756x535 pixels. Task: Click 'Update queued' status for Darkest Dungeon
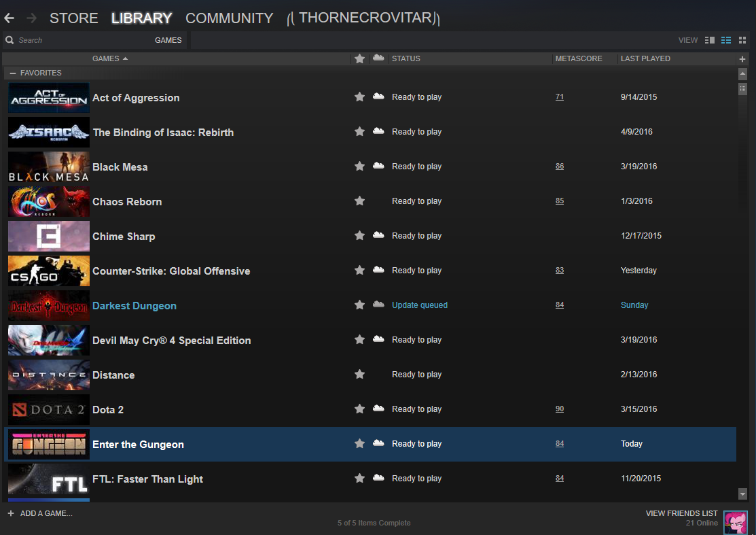[x=420, y=305]
